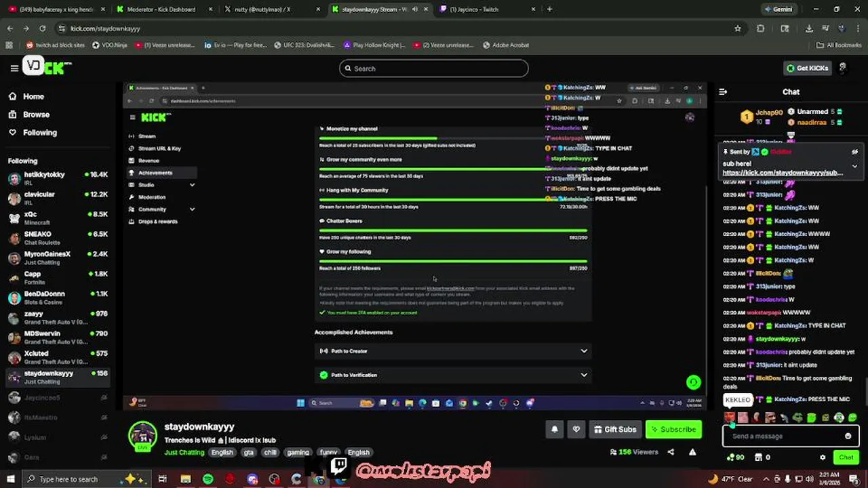Image resolution: width=868 pixels, height=488 pixels.
Task: Open the chat shop icon showing 0
Action: point(763,457)
